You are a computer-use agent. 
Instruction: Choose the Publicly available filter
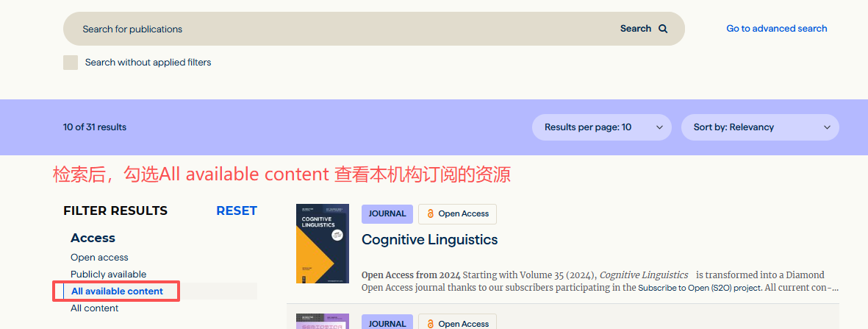click(x=108, y=275)
